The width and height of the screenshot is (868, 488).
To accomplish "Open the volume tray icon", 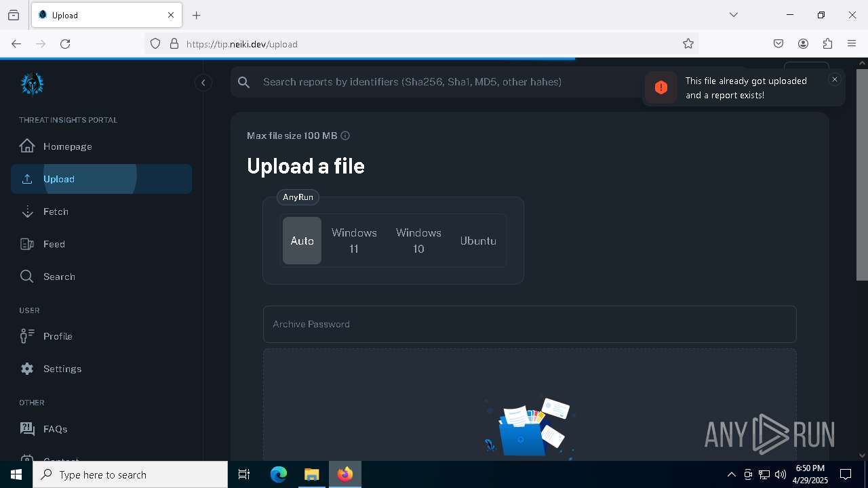I will [781, 474].
